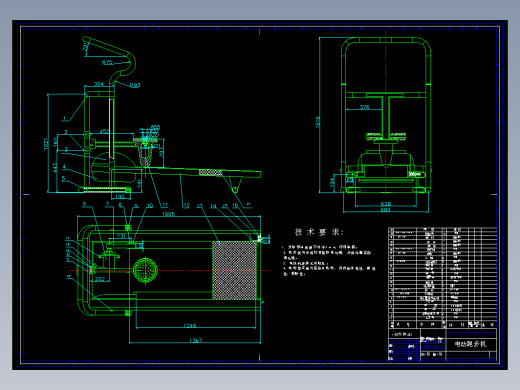Select the 450 dimension in side view
Image resolution: width=520 pixels, height=390 pixels.
[x=104, y=131]
